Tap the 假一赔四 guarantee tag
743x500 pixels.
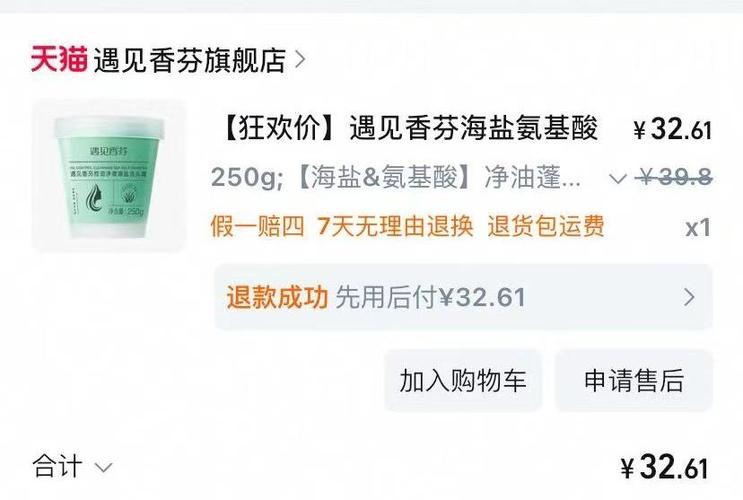pyautogui.click(x=257, y=226)
